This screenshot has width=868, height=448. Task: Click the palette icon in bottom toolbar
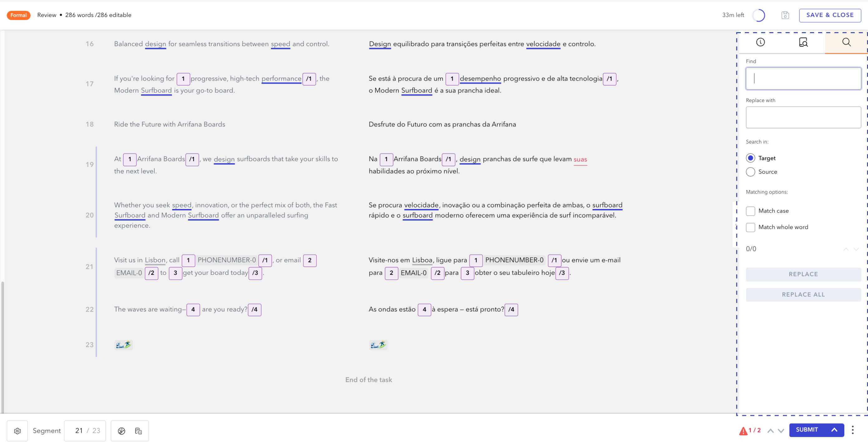pos(121,431)
